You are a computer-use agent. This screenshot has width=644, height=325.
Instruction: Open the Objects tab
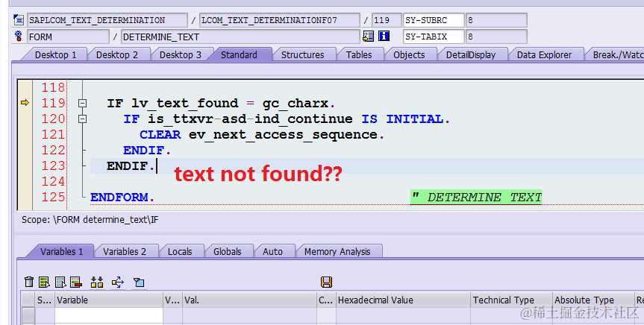click(x=409, y=55)
